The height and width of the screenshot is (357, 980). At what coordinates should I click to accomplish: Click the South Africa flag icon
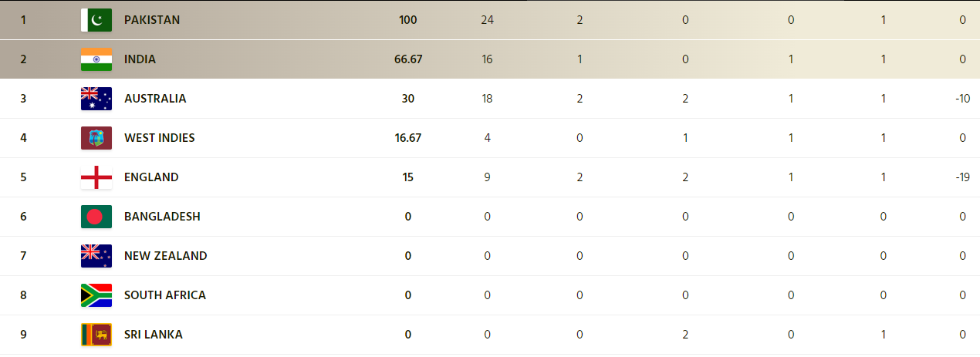click(96, 295)
